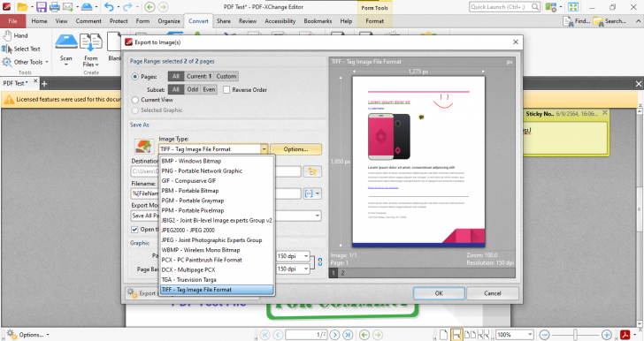Image resolution: width=644 pixels, height=341 pixels.
Task: Click the UI options icon beside Quick Launch
Action: (550, 7)
